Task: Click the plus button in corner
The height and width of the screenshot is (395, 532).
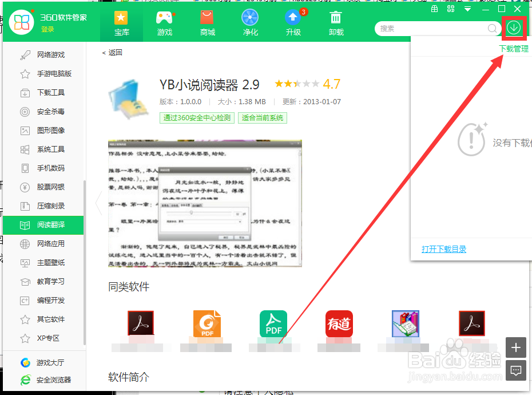Action: coord(516,347)
